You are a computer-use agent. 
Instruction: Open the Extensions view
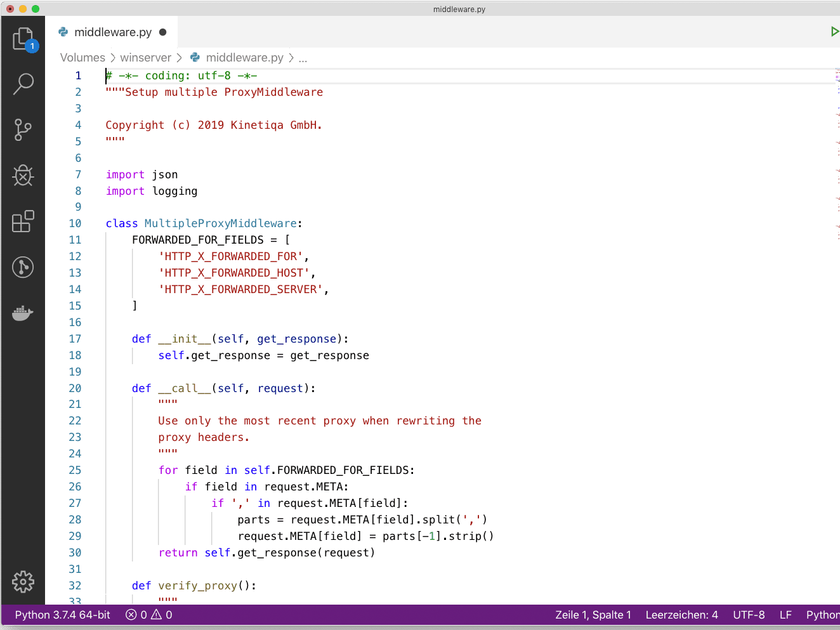point(23,221)
